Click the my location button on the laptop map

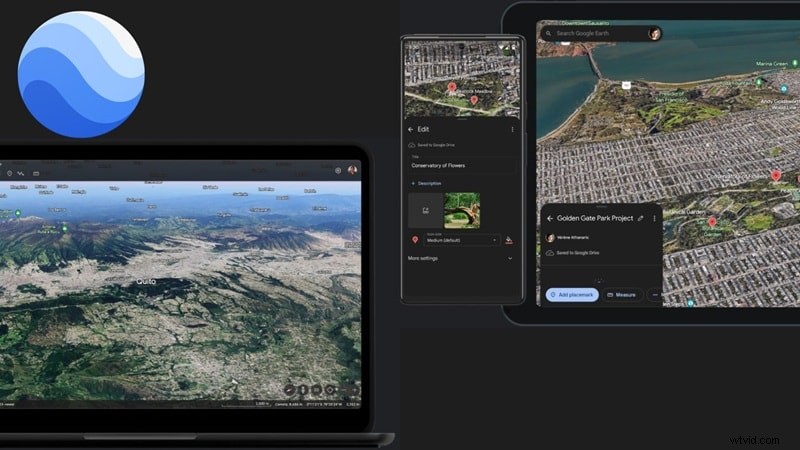330,390
